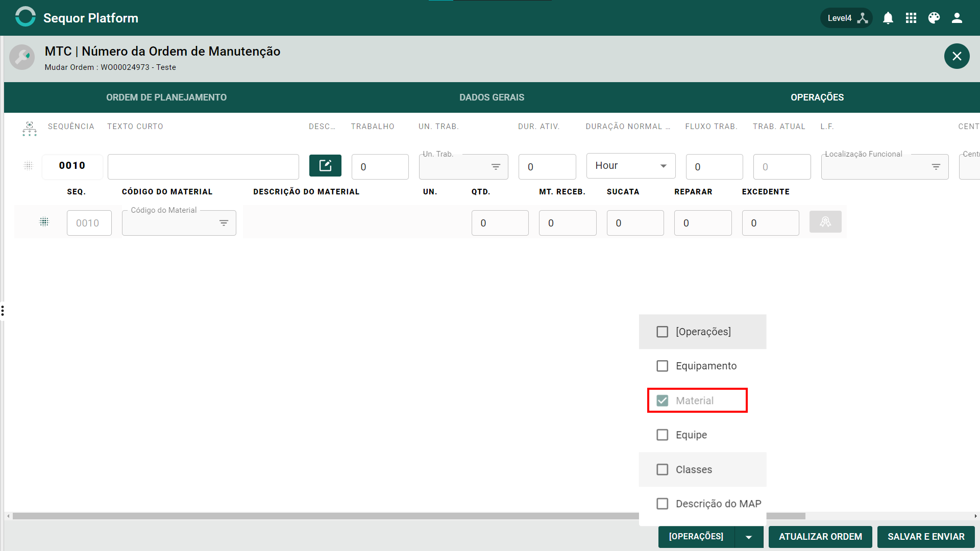Click the Sequência column header
Image resolution: width=980 pixels, height=551 pixels.
(71, 127)
